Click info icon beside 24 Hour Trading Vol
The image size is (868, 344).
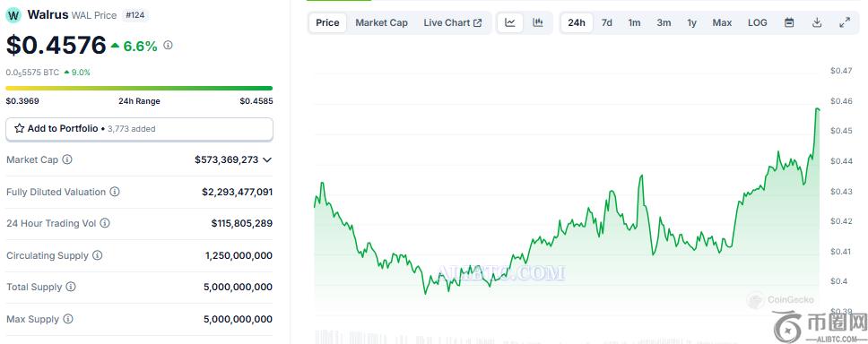pyautogui.click(x=105, y=223)
